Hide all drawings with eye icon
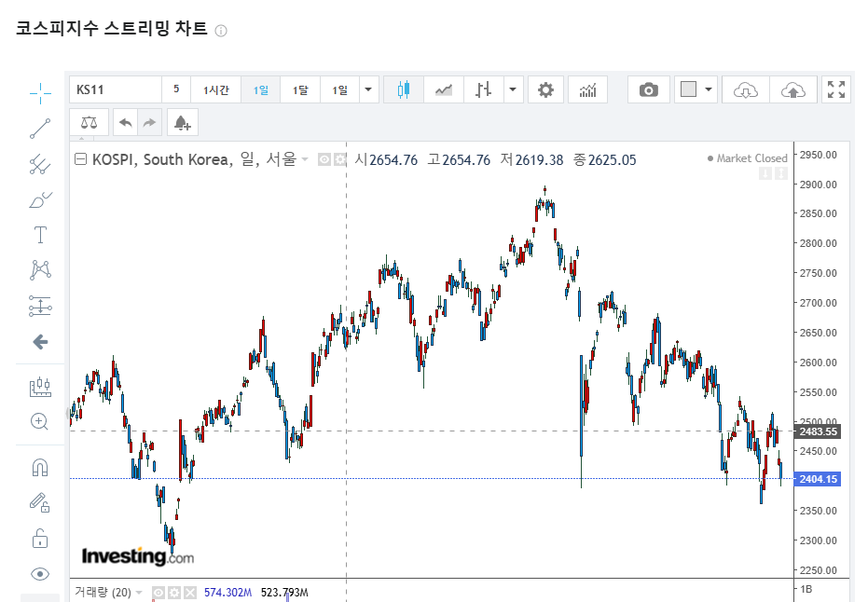Image resolution: width=868 pixels, height=602 pixels. click(x=40, y=573)
